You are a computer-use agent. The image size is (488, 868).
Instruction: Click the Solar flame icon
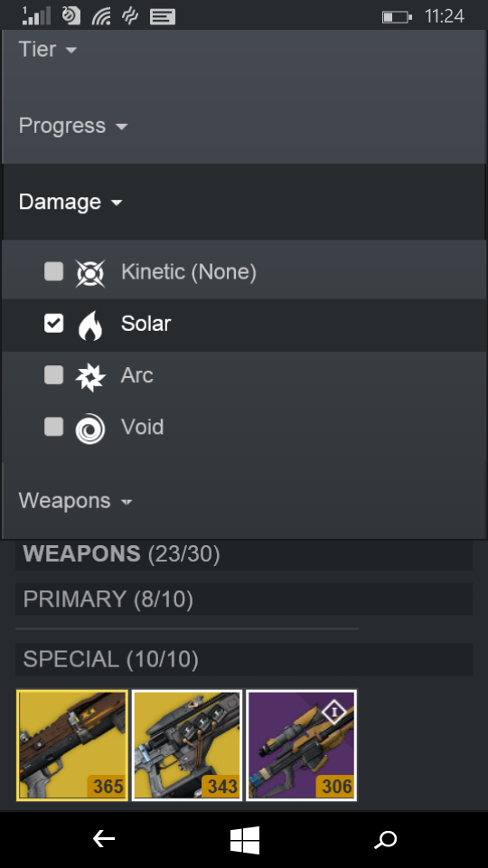pos(90,325)
